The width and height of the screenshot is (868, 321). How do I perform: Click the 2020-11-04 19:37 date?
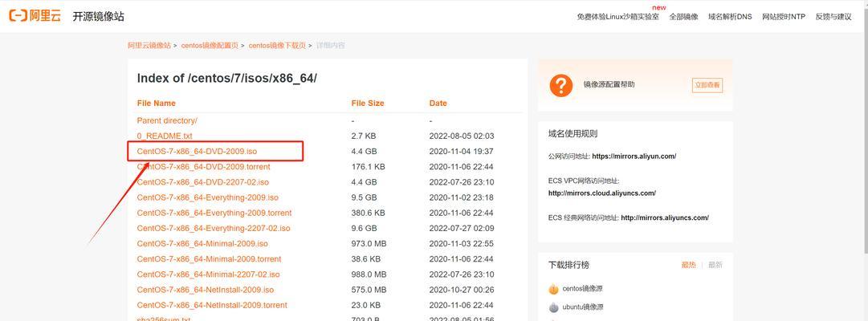(462, 151)
